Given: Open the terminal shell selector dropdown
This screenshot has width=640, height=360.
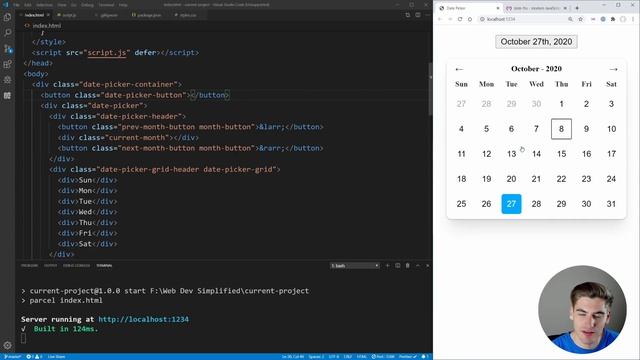Looking at the screenshot, I should 355,266.
